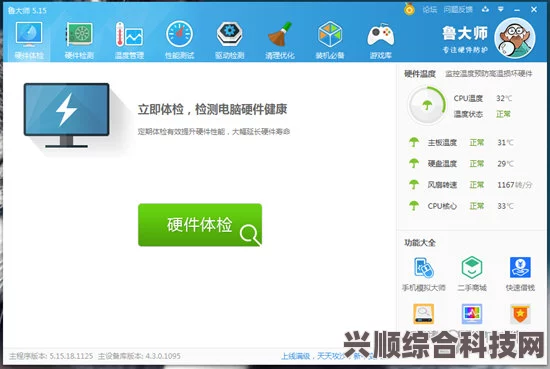The width and height of the screenshot is (550, 369).
Task: Open the 论坛 forum link
Action: (429, 9)
